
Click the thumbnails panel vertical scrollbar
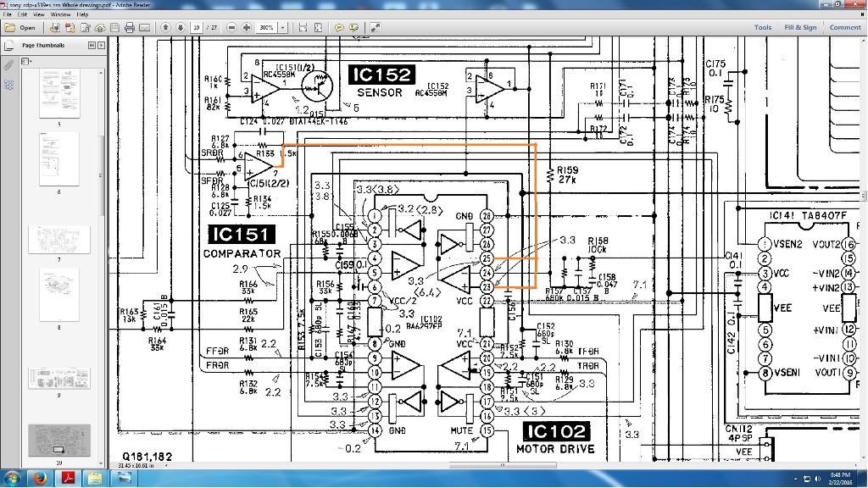pos(102,176)
